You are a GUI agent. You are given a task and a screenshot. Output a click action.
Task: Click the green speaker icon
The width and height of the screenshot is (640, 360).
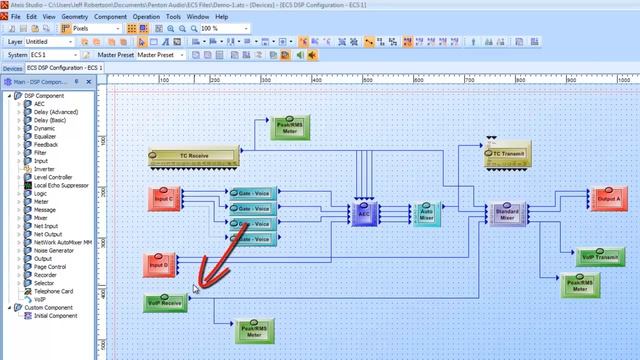pyautogui.click(x=300, y=55)
